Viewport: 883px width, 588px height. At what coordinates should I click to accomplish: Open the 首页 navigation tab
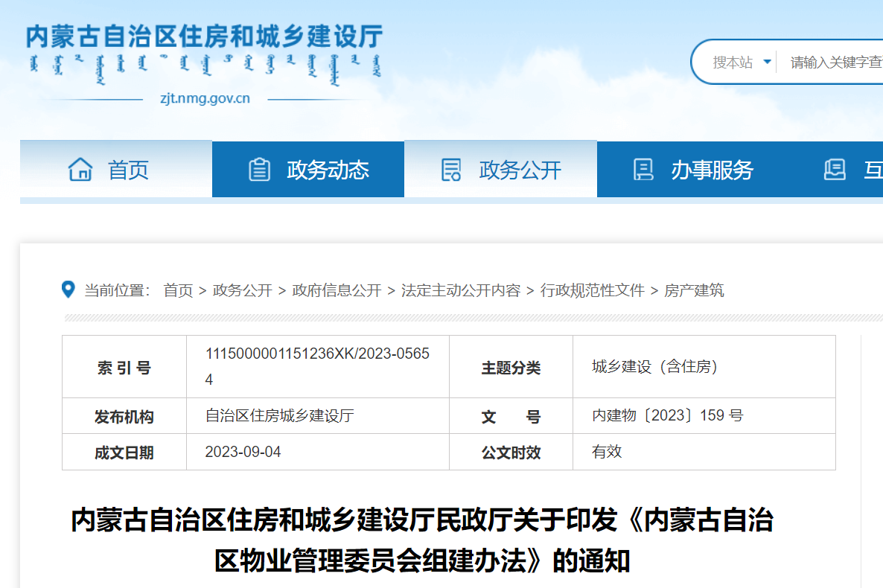pyautogui.click(x=128, y=170)
